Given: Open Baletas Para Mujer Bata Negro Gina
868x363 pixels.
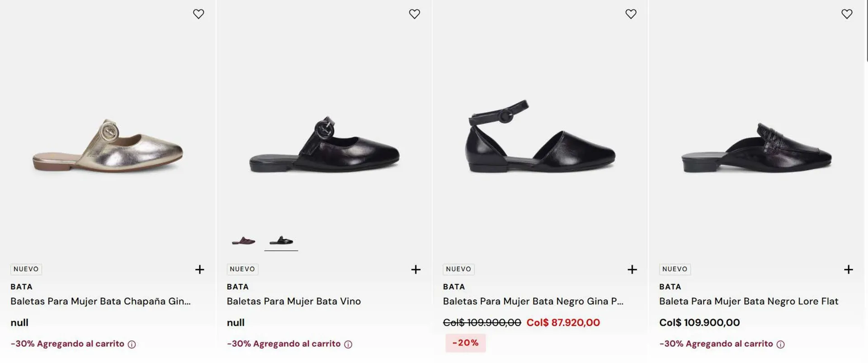Looking at the screenshot, I should coord(533,301).
